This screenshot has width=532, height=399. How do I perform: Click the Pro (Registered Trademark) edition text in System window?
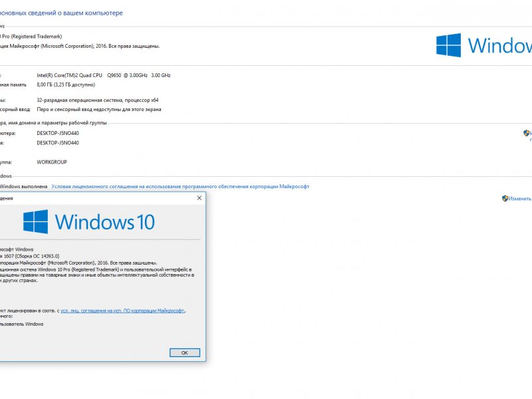pyautogui.click(x=31, y=37)
